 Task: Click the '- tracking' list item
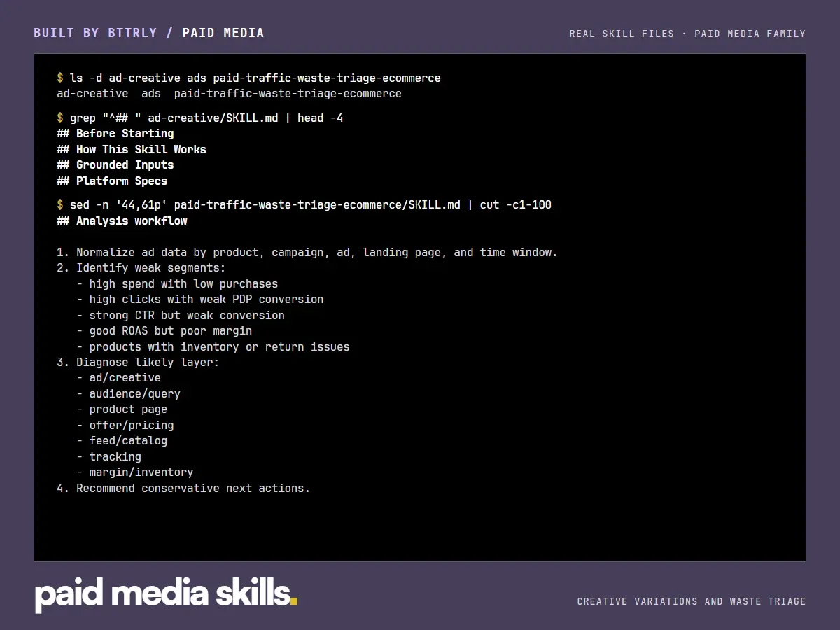[x=108, y=457]
